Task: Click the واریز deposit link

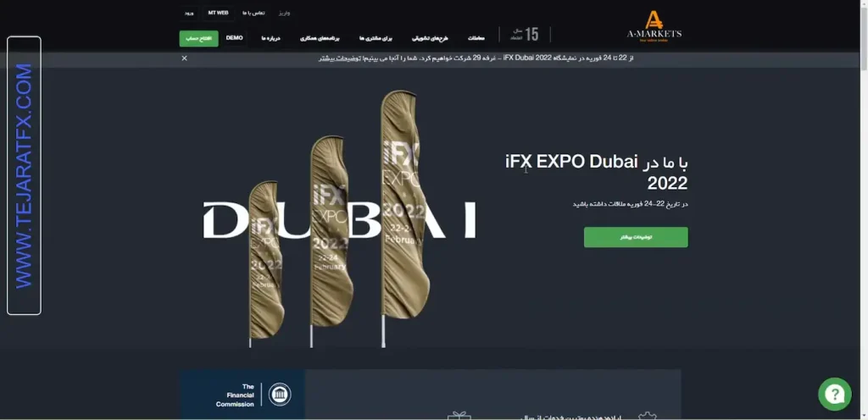Action: point(285,13)
